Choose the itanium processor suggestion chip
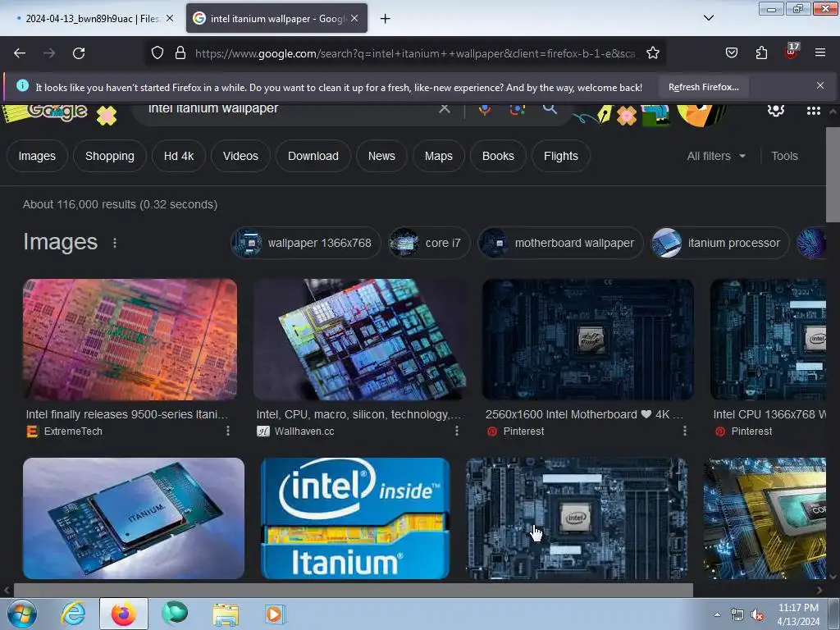Viewport: 840px width, 630px height. point(719,243)
